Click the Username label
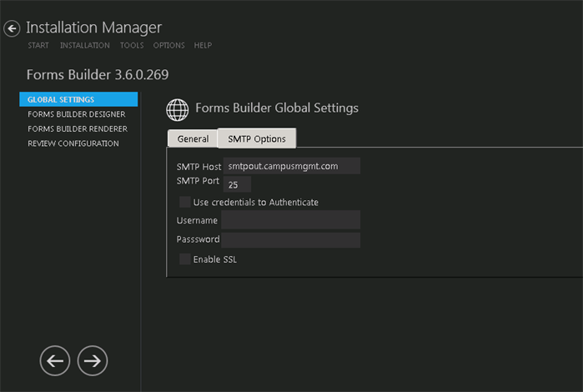 click(197, 220)
